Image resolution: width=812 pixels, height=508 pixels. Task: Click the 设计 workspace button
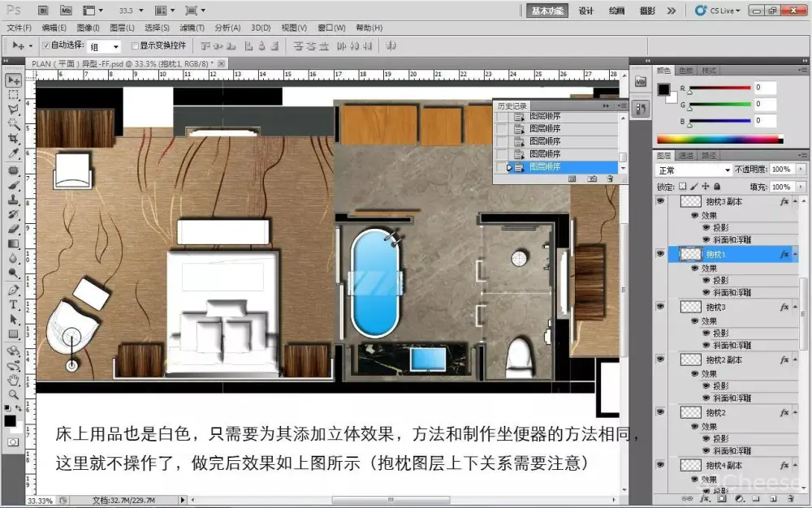[585, 11]
